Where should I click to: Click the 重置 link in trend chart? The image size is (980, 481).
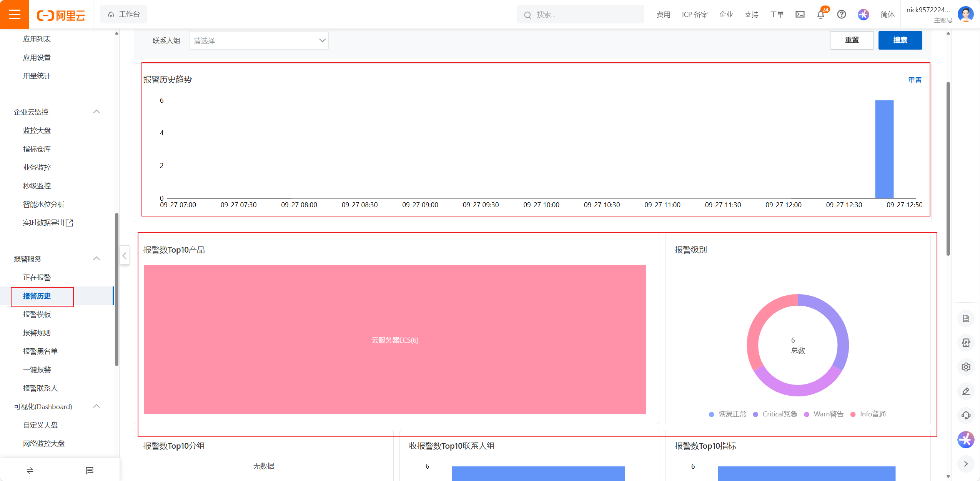915,80
